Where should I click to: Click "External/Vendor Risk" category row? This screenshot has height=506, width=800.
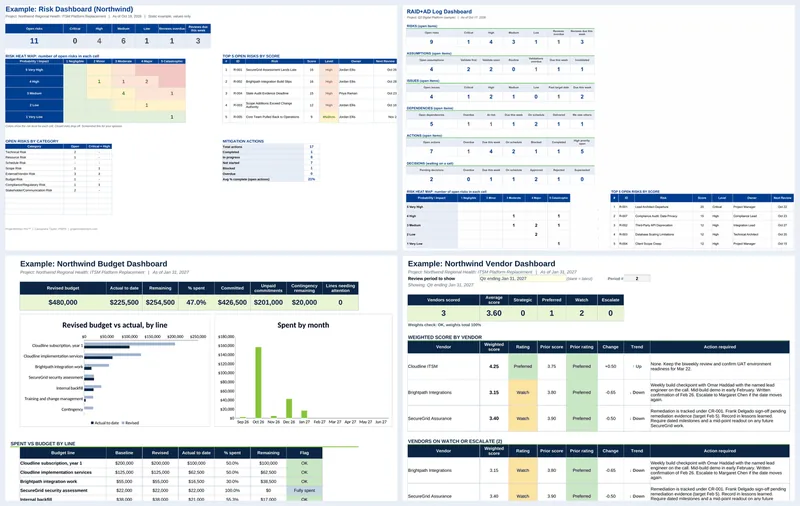coord(58,174)
